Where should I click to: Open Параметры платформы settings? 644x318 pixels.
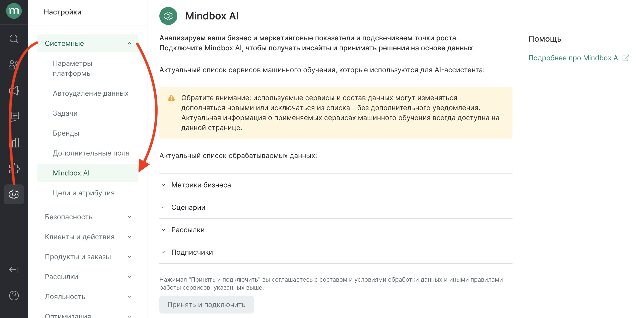pos(72,68)
